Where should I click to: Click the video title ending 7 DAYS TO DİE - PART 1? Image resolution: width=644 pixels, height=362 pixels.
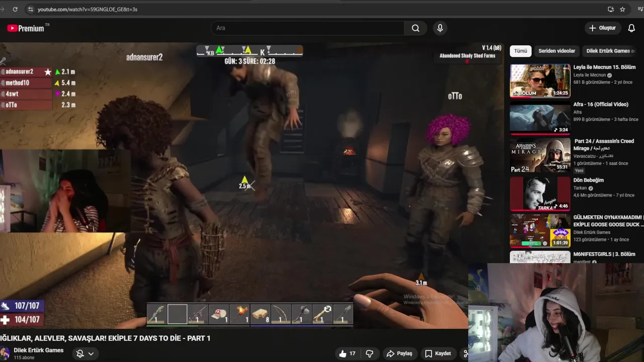coord(105,338)
